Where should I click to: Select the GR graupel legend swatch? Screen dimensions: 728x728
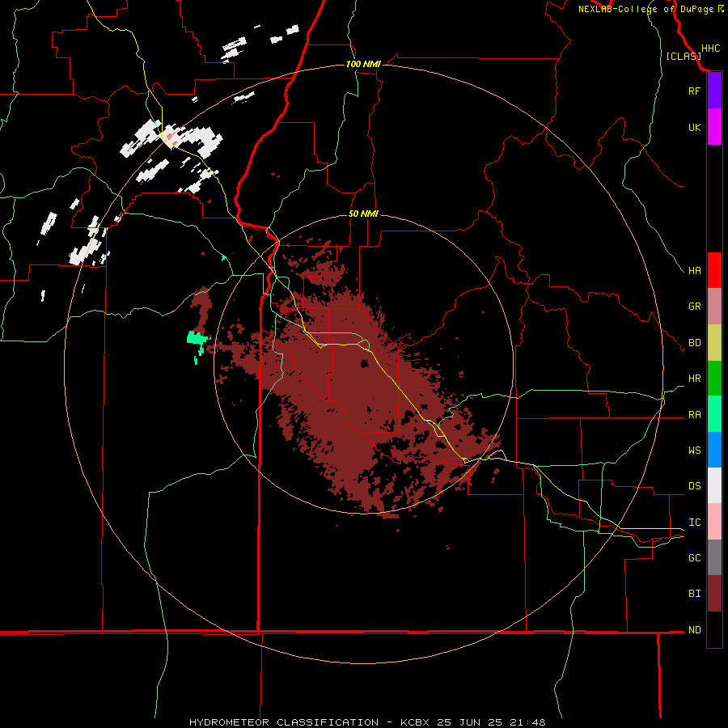click(x=714, y=307)
